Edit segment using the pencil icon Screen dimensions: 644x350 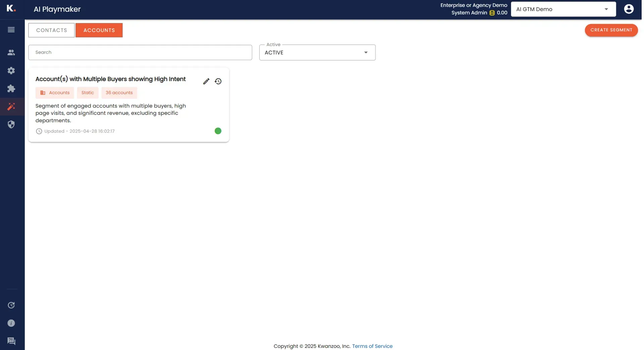pyautogui.click(x=206, y=81)
